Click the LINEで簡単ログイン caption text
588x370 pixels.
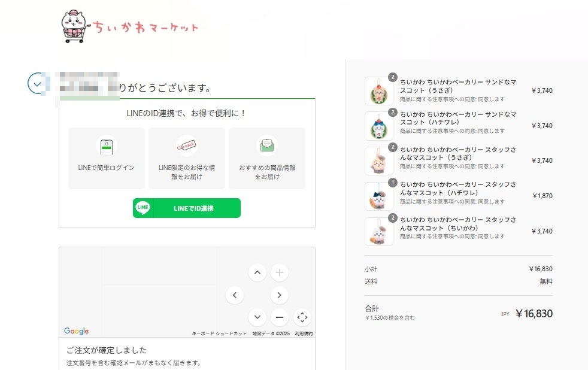click(107, 168)
